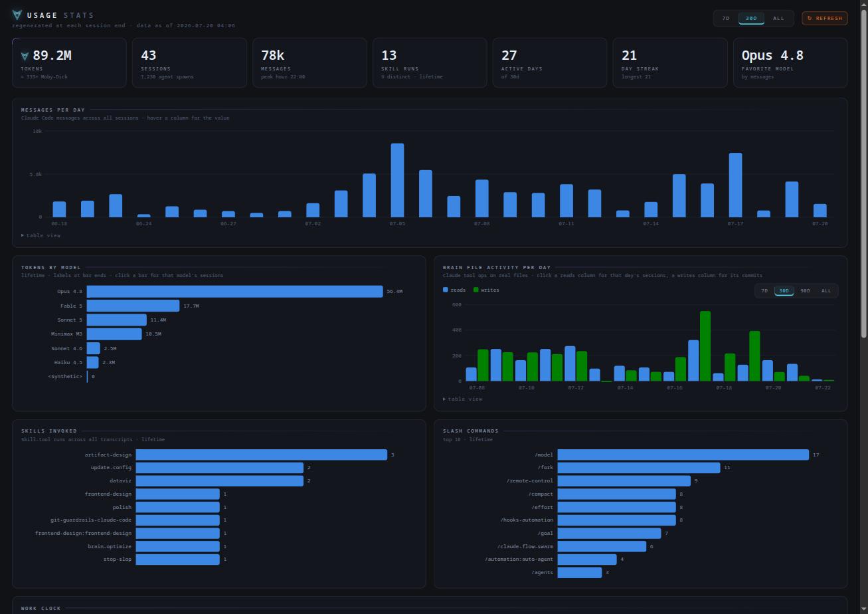The height and width of the screenshot is (614, 868).
Task: Click the 'git-guardrails-claude-code' skill label
Action: pyautogui.click(x=91, y=520)
